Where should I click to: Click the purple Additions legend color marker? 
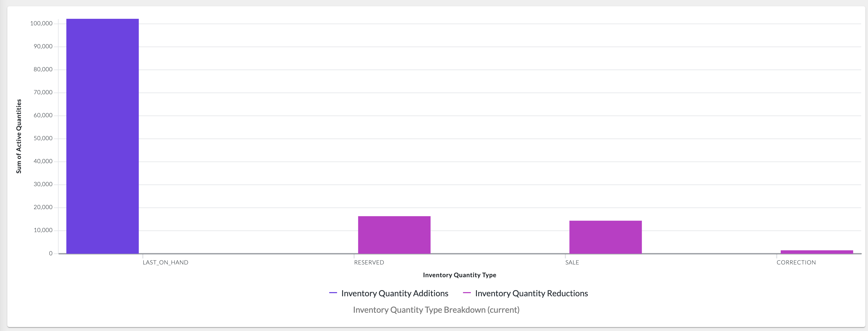point(333,293)
